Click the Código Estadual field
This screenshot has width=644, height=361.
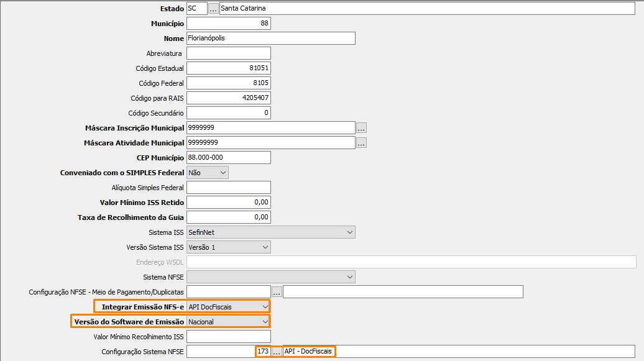pos(228,68)
